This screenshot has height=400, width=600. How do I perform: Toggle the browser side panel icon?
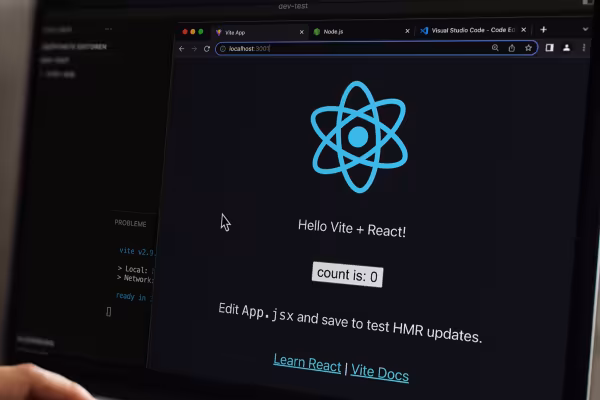tap(549, 47)
